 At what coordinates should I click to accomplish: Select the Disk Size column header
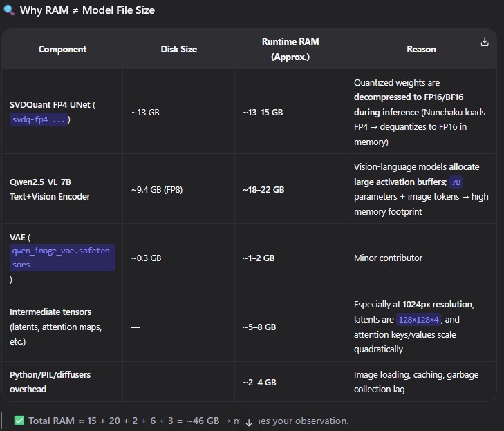point(178,50)
